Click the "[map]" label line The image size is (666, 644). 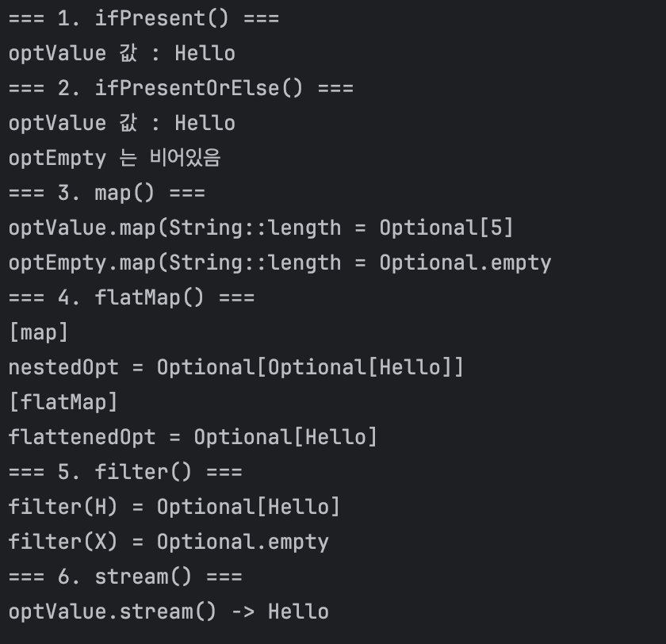coord(39,332)
